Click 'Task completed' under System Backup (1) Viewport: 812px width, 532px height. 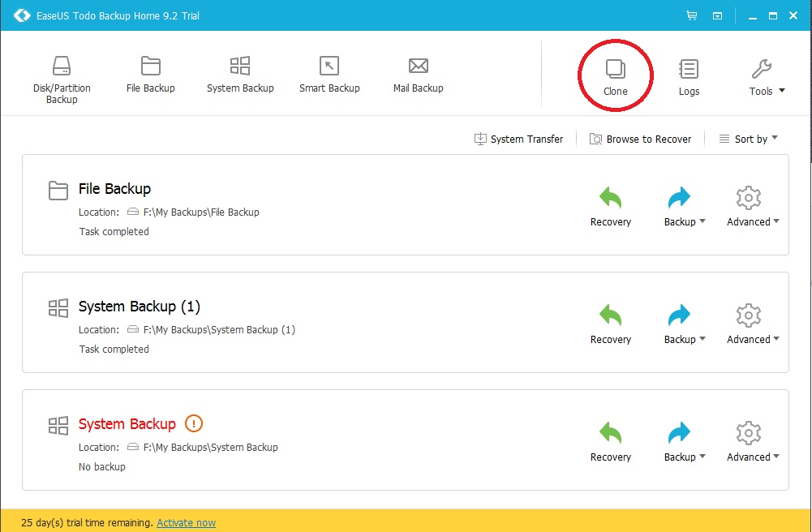tap(114, 350)
